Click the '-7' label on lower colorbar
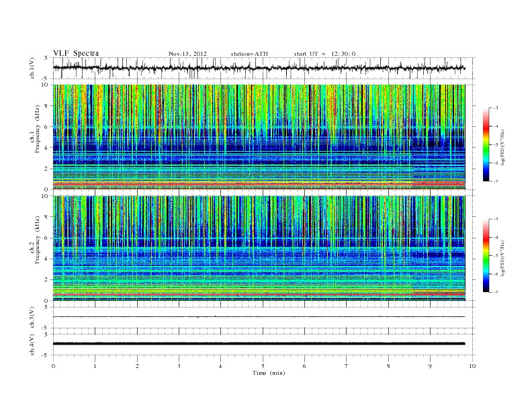Viewport: 532px width, 411px height. click(x=496, y=292)
